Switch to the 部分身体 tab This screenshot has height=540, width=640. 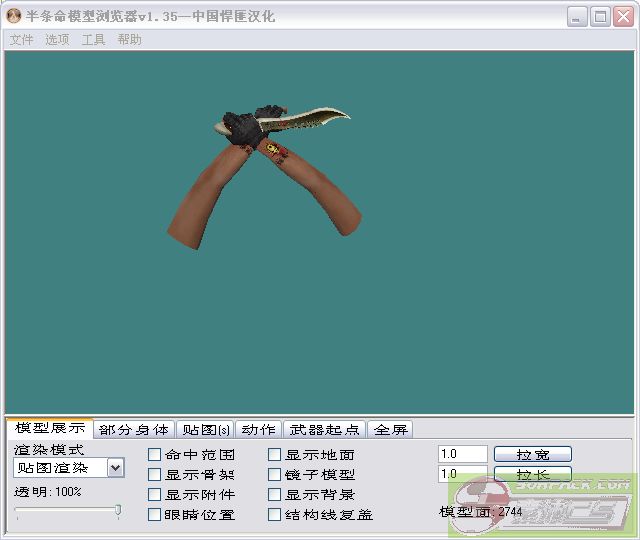pos(134,430)
